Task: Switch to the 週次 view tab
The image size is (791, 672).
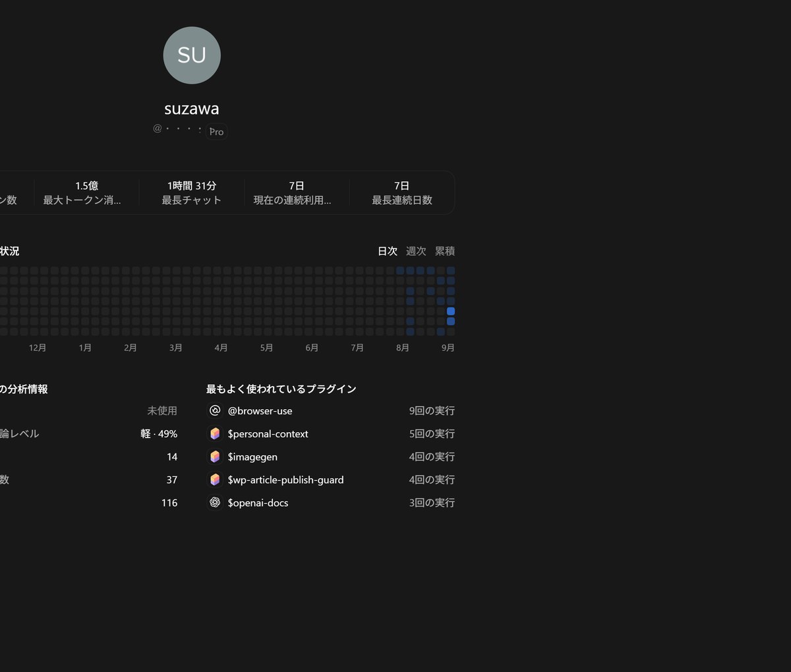Action: 416,251
